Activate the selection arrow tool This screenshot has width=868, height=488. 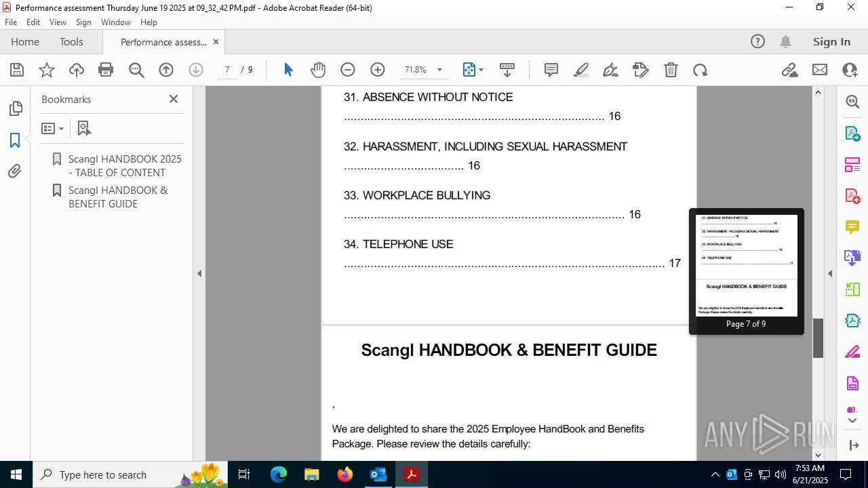pyautogui.click(x=288, y=70)
